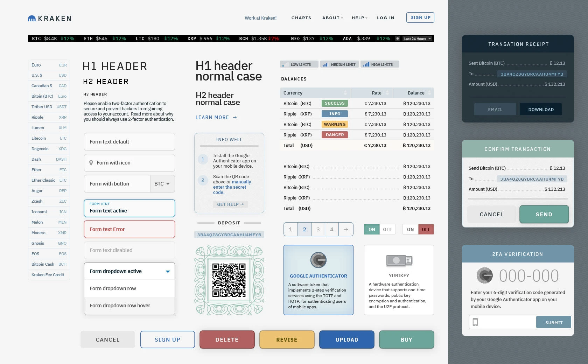Click the red DELETE button
588x364 pixels.
[x=227, y=339]
